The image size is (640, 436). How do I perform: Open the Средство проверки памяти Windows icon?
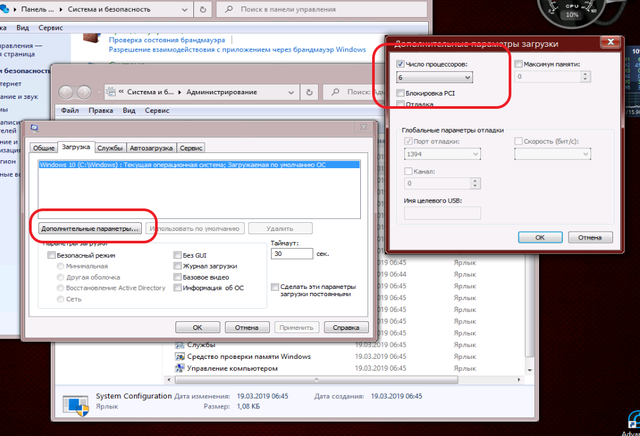[x=180, y=356]
